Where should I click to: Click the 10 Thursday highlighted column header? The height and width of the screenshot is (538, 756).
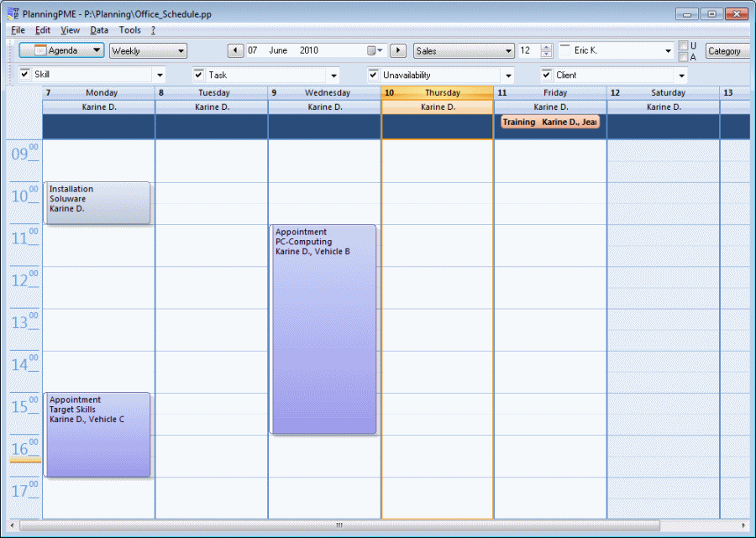coord(438,92)
